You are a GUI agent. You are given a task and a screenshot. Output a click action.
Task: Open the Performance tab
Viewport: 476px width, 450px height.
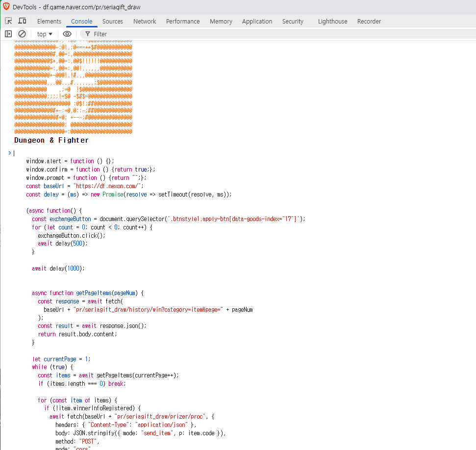point(183,21)
